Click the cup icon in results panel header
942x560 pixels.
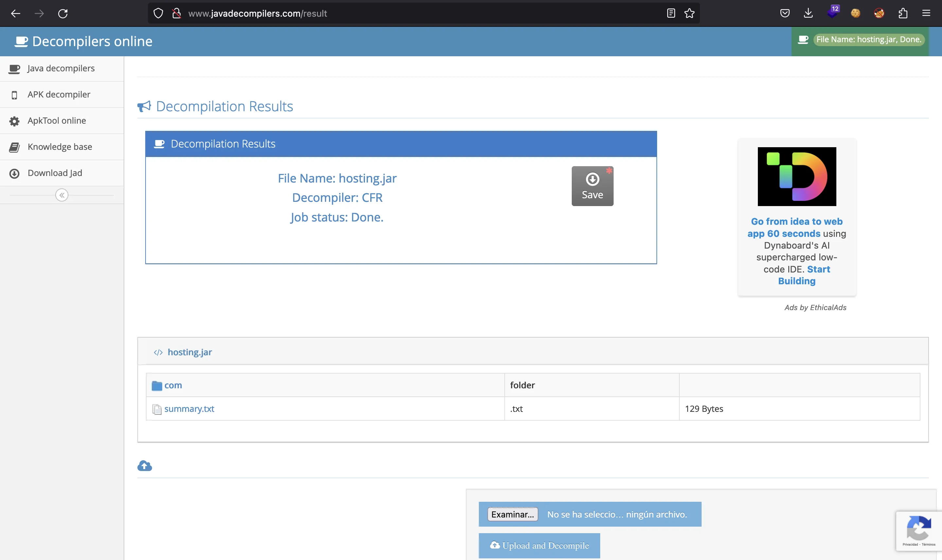coord(159,144)
